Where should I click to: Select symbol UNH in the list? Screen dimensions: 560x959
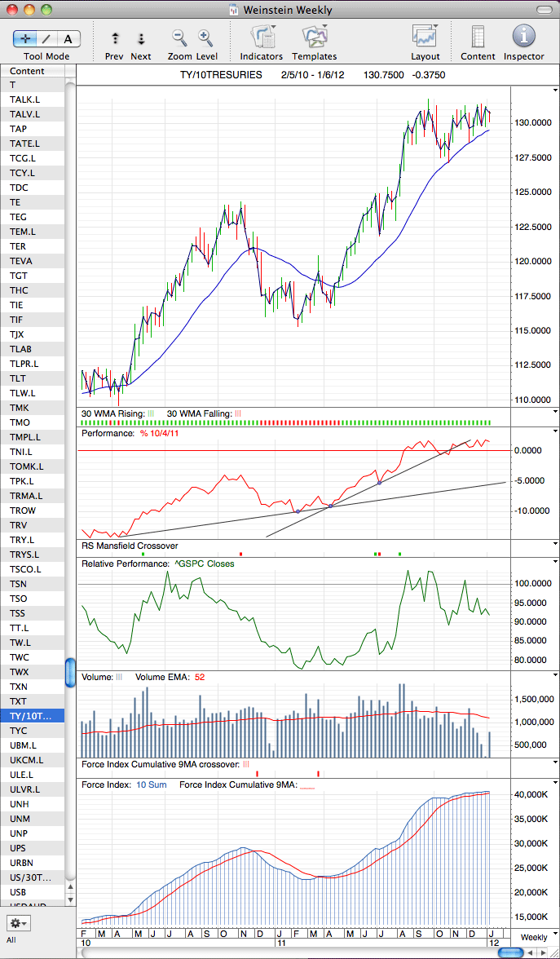point(33,804)
